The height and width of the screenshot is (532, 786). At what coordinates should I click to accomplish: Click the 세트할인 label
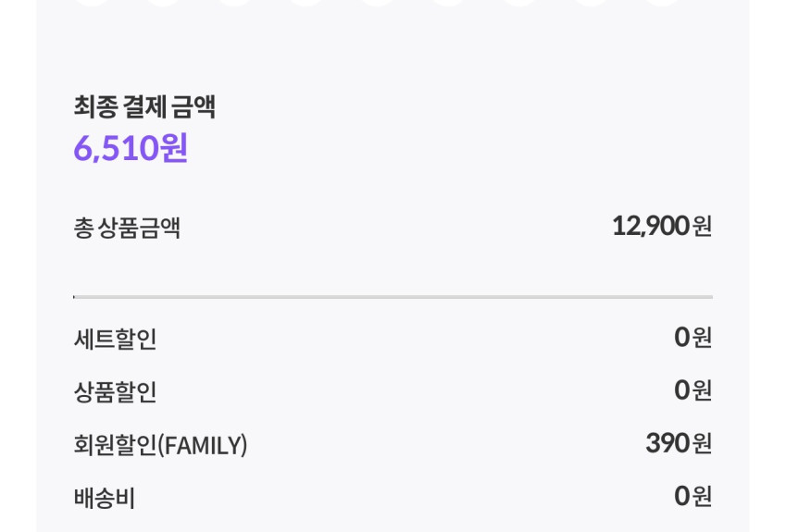click(x=115, y=340)
